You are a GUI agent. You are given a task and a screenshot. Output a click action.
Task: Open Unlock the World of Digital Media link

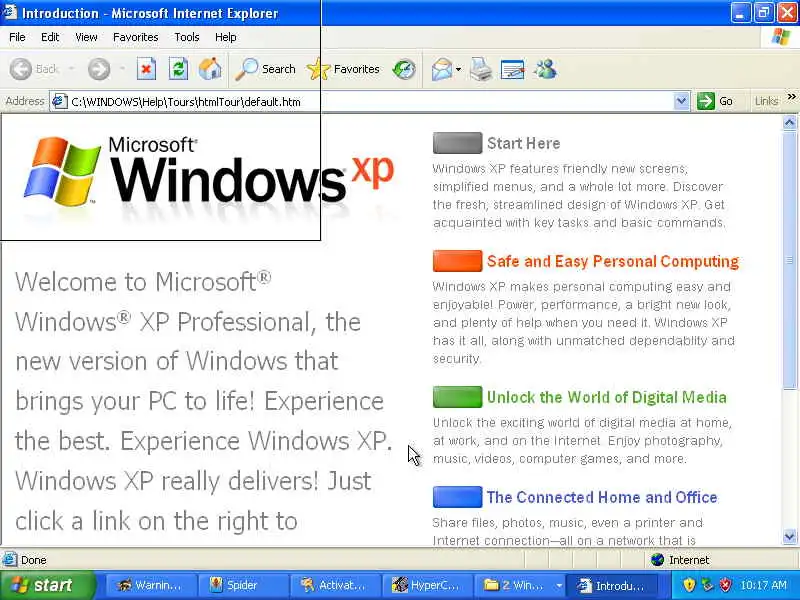pyautogui.click(x=607, y=397)
